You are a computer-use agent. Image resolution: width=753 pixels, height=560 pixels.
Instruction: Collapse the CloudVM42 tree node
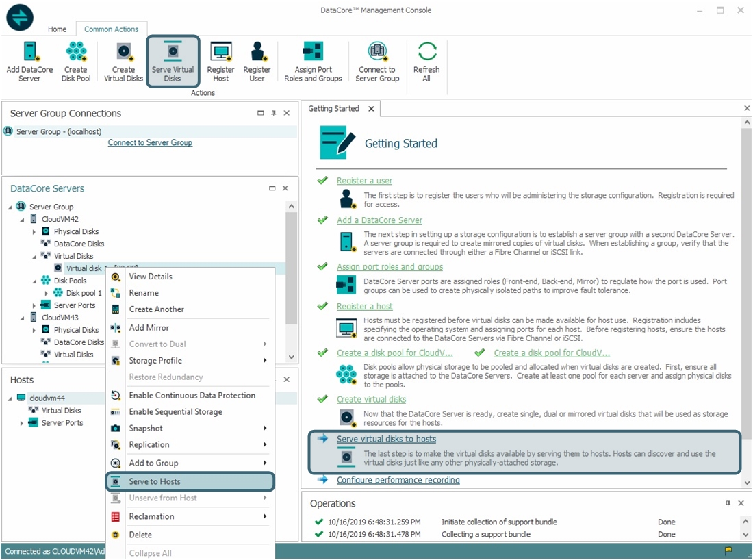pos(23,219)
